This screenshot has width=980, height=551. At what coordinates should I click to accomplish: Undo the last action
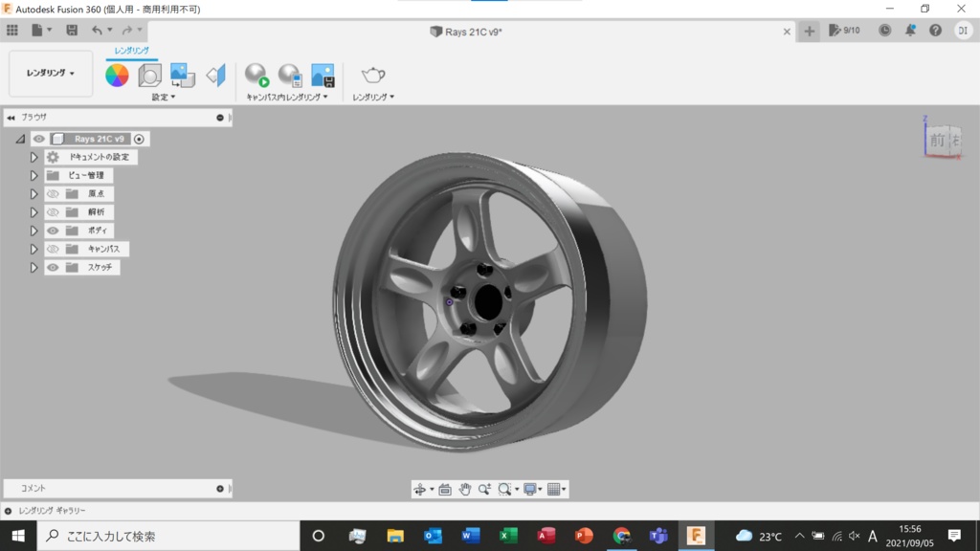[97, 30]
